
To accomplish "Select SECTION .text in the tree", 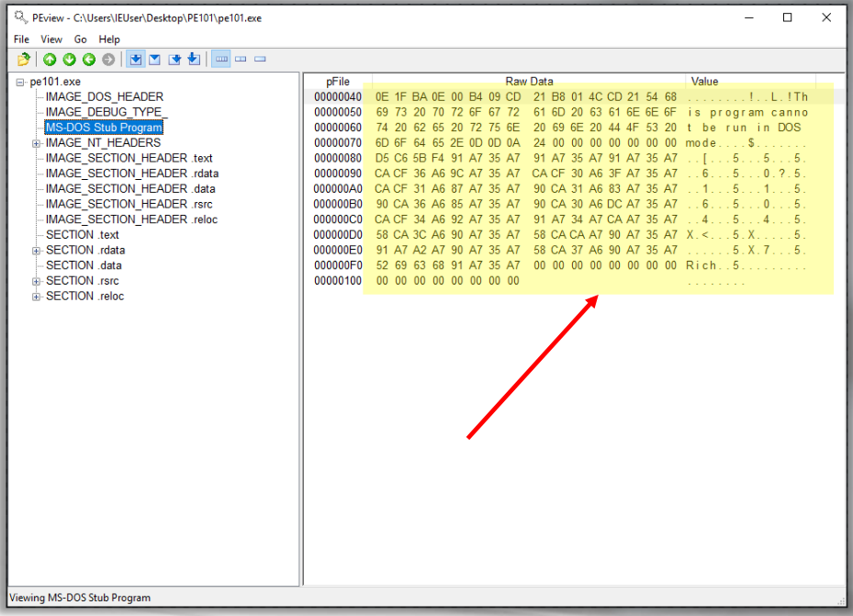I will [83, 235].
